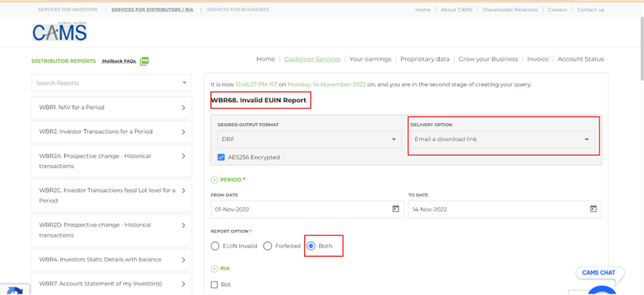Open the Shareholder Relations link
Viewport: 644px width, 295px height.
coord(510,10)
